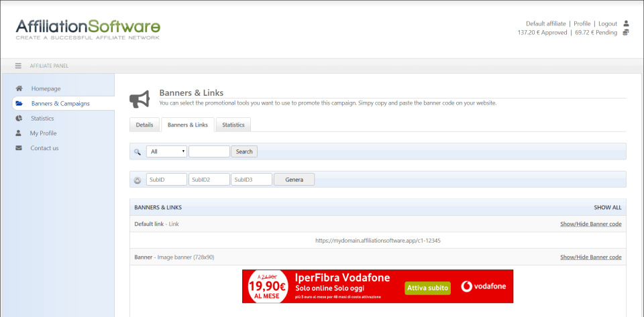This screenshot has width=644, height=317.
Task: Click the default link URL text
Action: (x=378, y=241)
